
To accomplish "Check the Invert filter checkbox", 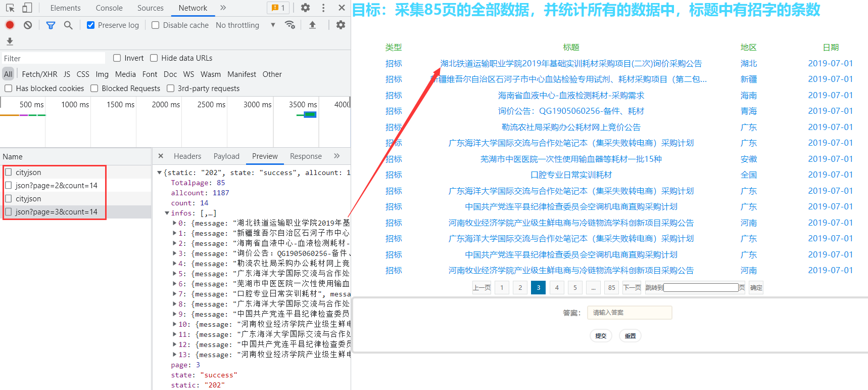I will pyautogui.click(x=117, y=58).
